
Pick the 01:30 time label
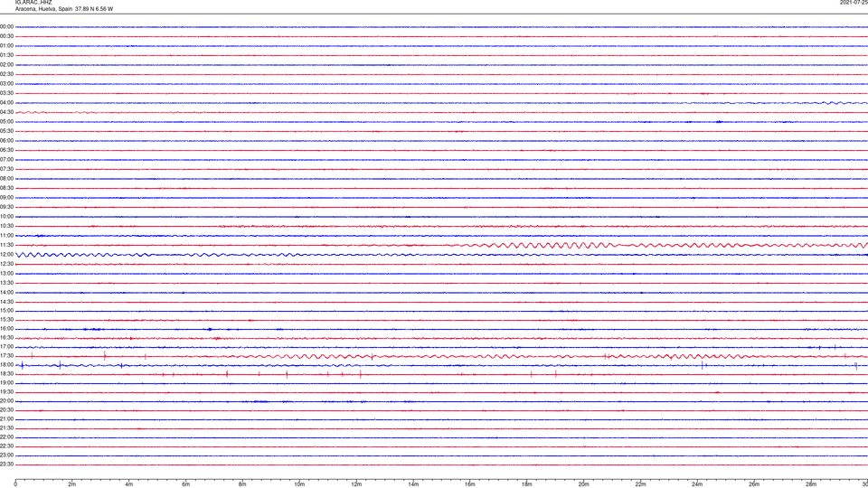[x=6, y=55]
